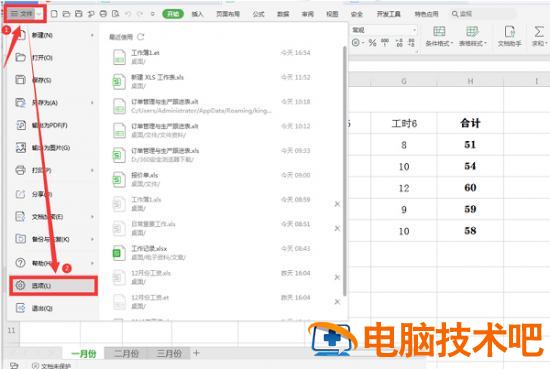
Task: Refresh the 最近使用 recent files list
Action: click(141, 36)
